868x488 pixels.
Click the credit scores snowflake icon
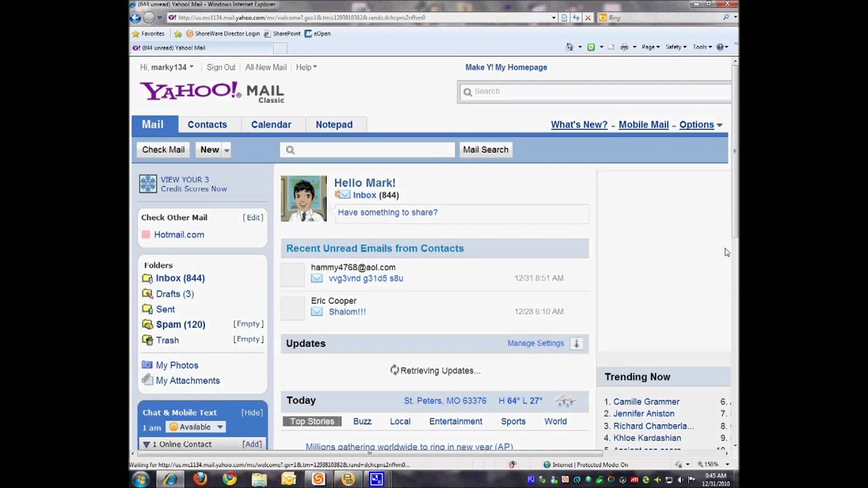[148, 184]
